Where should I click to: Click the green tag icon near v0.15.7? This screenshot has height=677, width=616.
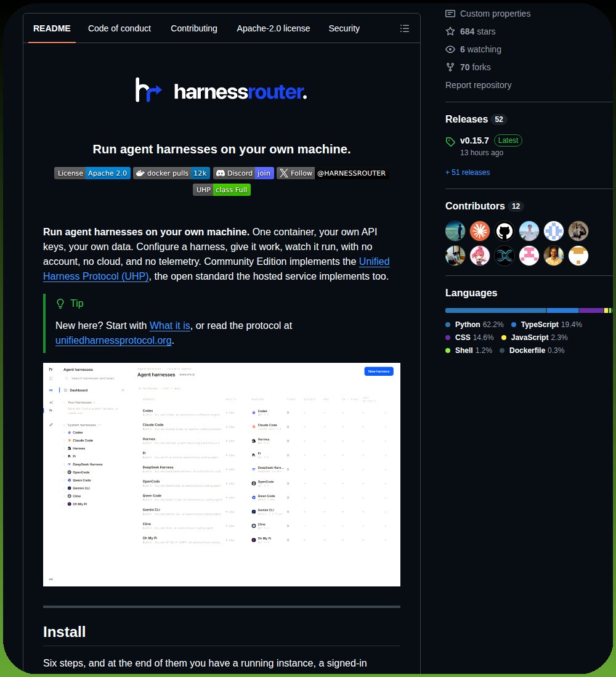pyautogui.click(x=450, y=142)
